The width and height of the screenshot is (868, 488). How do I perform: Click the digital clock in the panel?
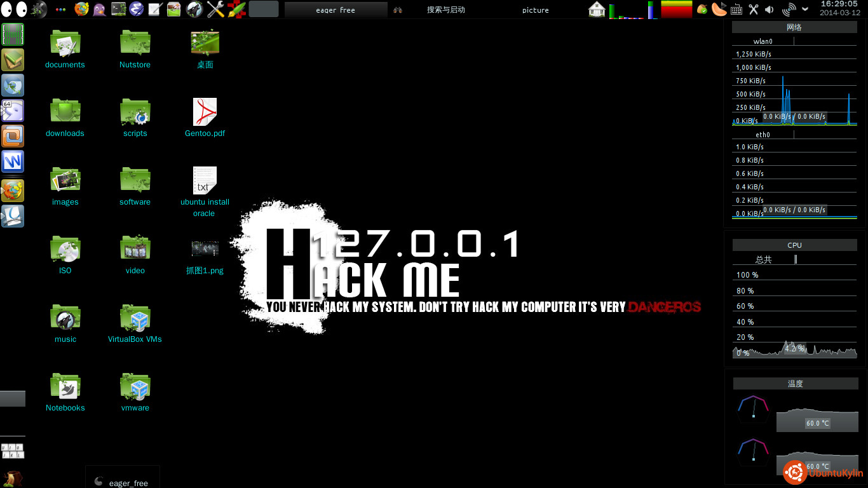coord(839,8)
